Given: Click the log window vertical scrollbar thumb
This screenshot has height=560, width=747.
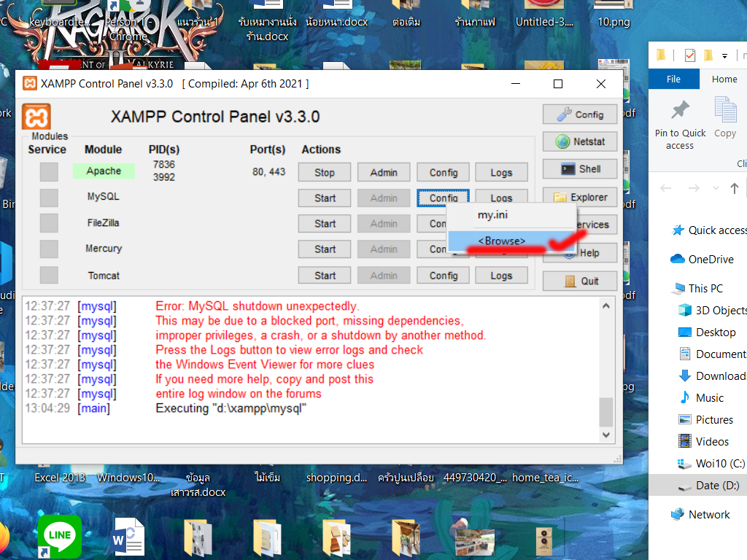Looking at the screenshot, I should tap(606, 412).
